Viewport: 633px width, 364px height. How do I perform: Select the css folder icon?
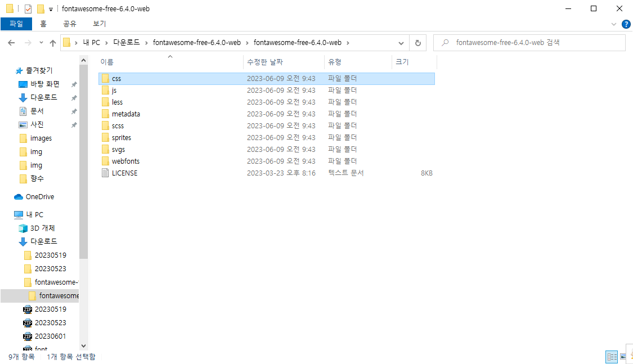tap(105, 78)
